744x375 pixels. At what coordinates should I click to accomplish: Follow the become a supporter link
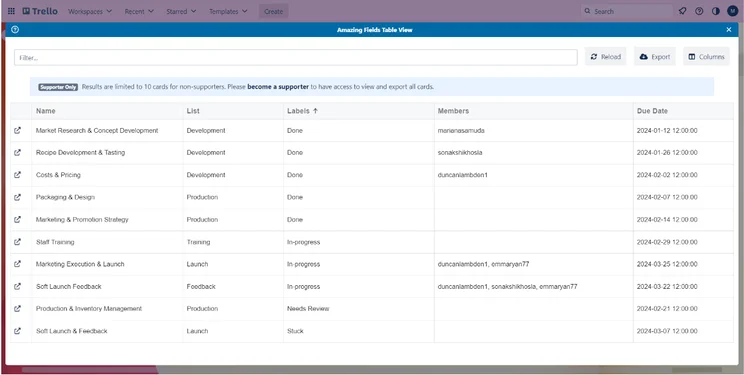(278, 87)
